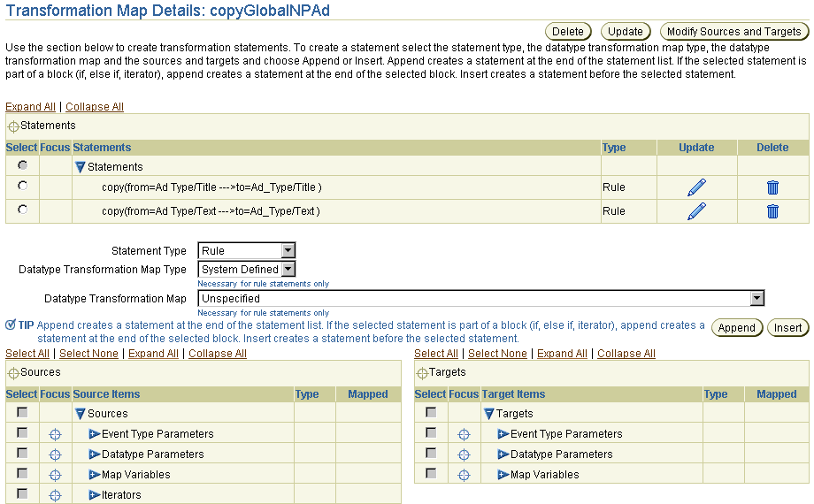
Task: Focus on Sources Map Variables
Action: tap(55, 475)
